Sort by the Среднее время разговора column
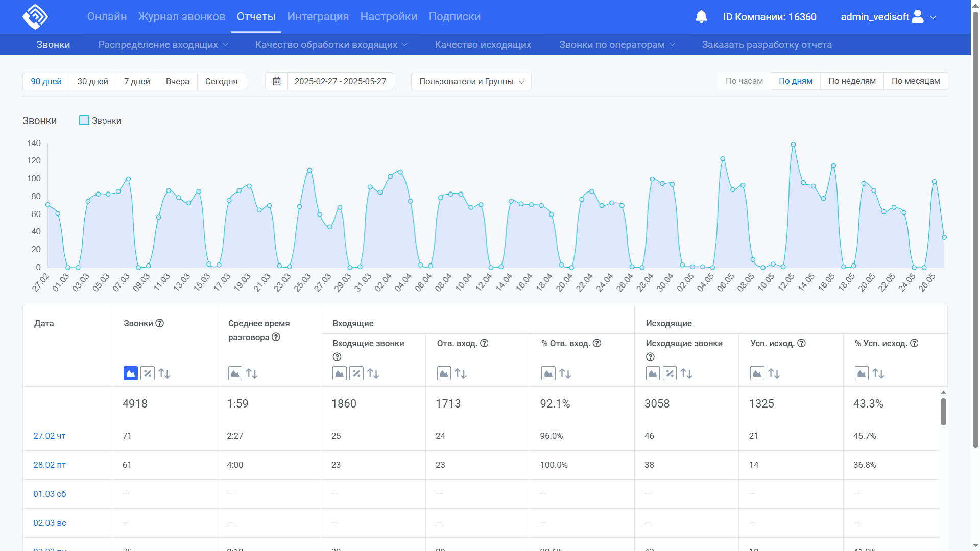Screen dimensions: 980x551 click(252, 373)
